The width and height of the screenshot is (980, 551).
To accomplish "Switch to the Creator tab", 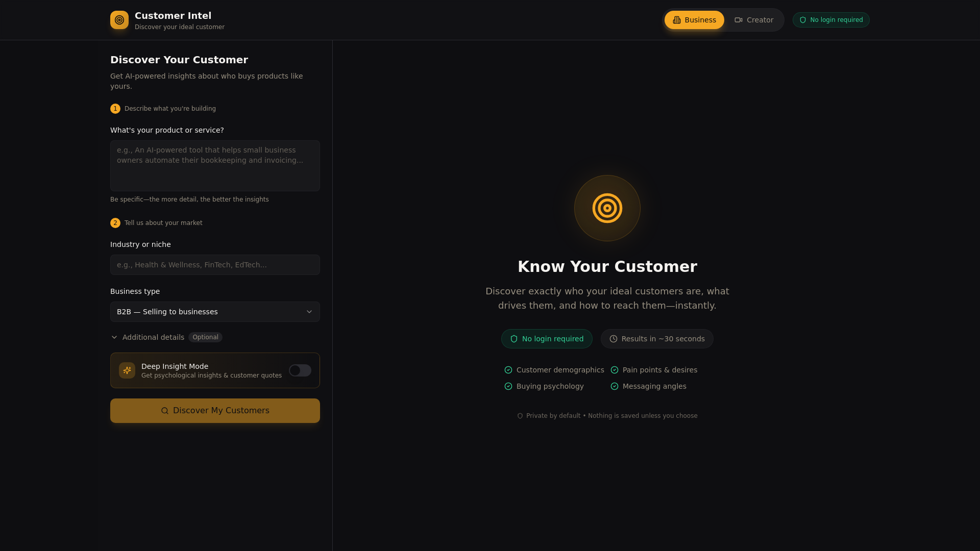I will [x=754, y=20].
